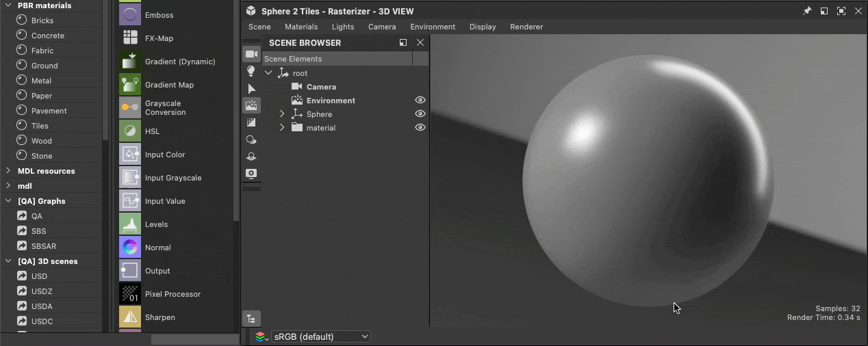Image resolution: width=868 pixels, height=346 pixels.
Task: Select the Input Grayscale node icon
Action: click(x=130, y=177)
